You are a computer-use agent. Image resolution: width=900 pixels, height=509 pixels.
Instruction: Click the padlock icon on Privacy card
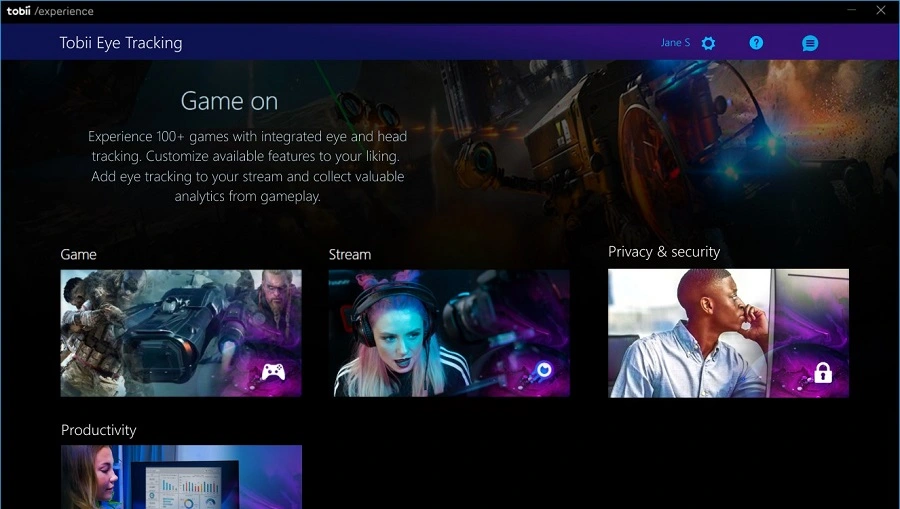coord(823,372)
